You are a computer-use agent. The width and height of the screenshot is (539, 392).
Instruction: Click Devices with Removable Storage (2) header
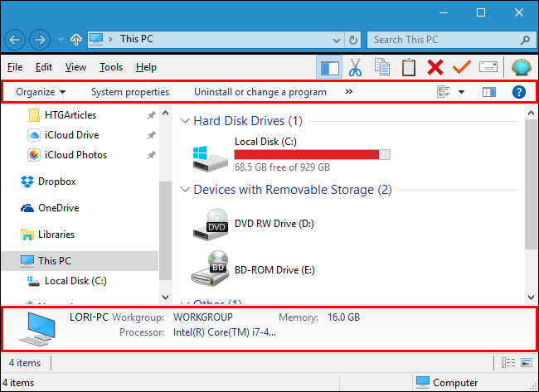293,190
